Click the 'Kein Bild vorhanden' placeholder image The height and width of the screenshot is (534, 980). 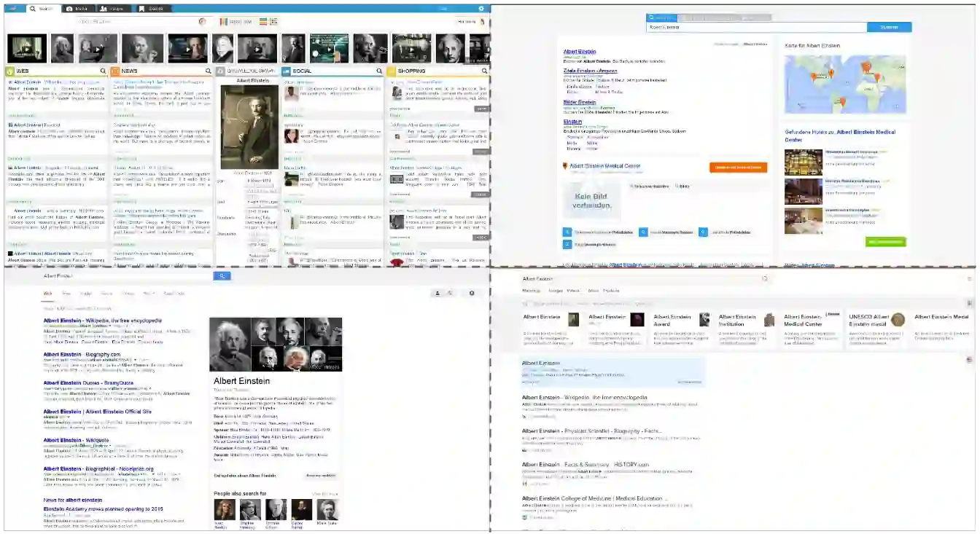tap(591, 200)
